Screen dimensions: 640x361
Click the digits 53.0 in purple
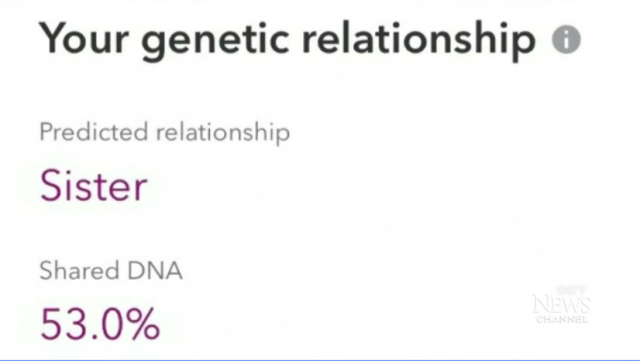(x=82, y=324)
